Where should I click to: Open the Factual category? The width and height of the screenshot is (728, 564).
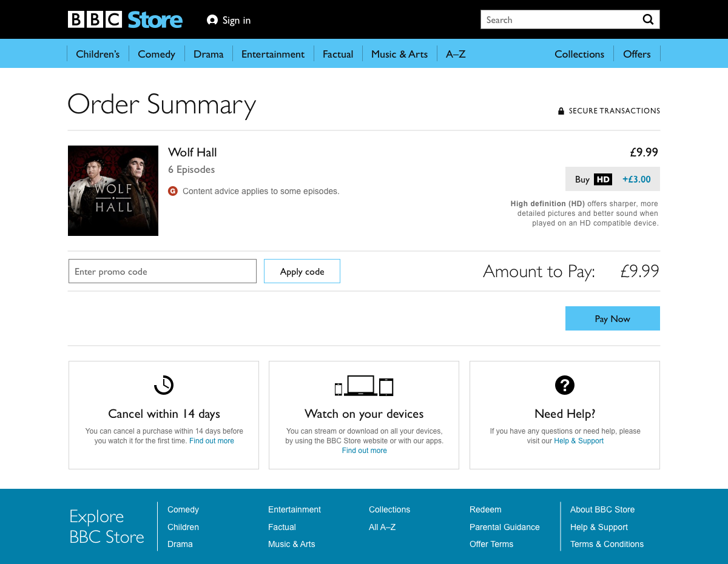338,54
